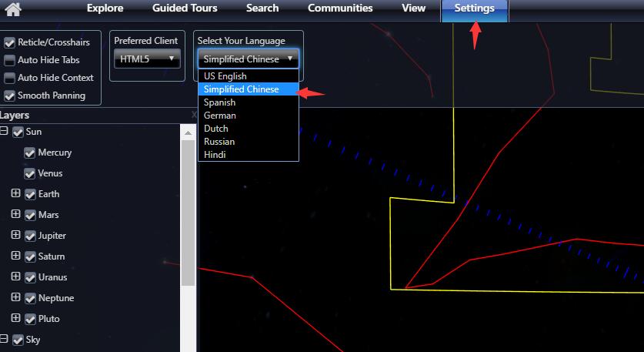The width and height of the screenshot is (644, 352).
Task: Enable Auto Hide Context checkbox
Action: [9, 78]
